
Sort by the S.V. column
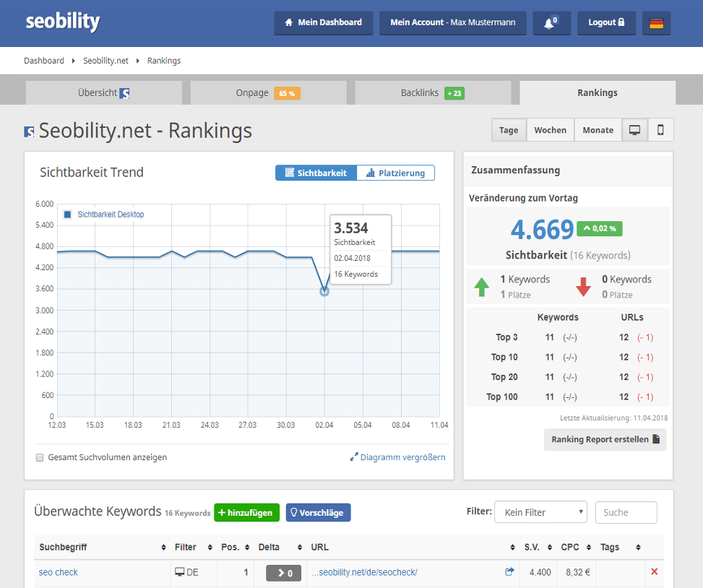click(x=538, y=548)
